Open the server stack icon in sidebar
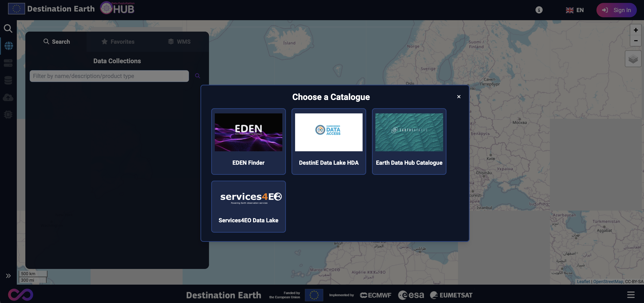Viewport: 644px width, 303px height. [8, 63]
